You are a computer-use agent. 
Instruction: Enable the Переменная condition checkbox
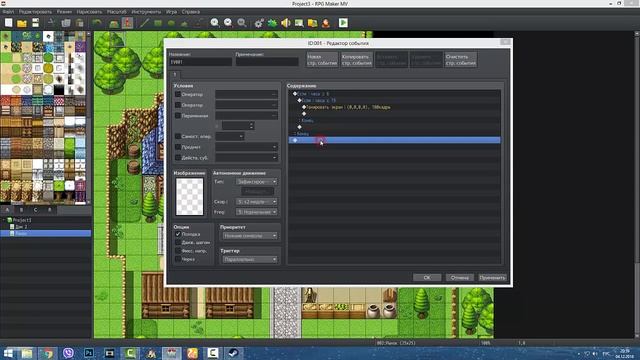[x=178, y=116]
